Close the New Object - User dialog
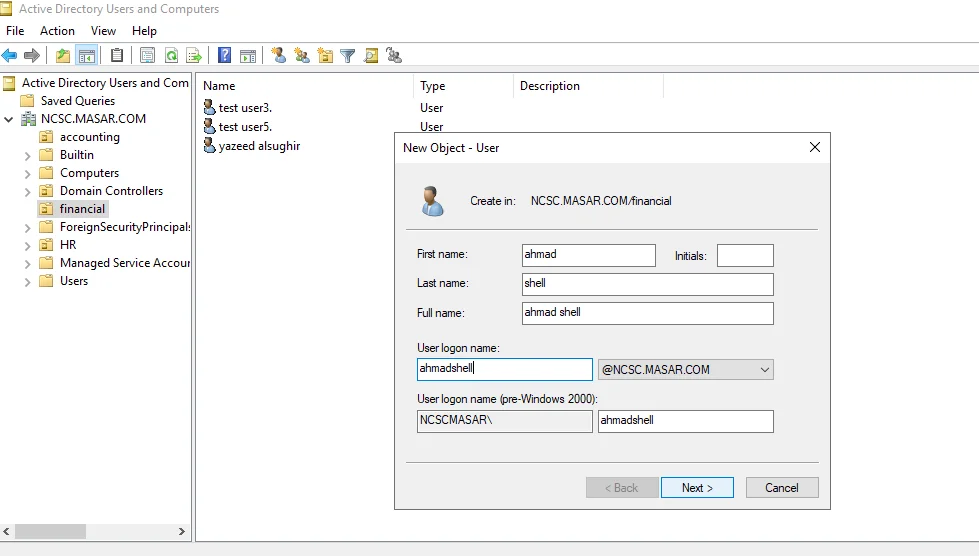Image resolution: width=979 pixels, height=556 pixels. (x=815, y=147)
